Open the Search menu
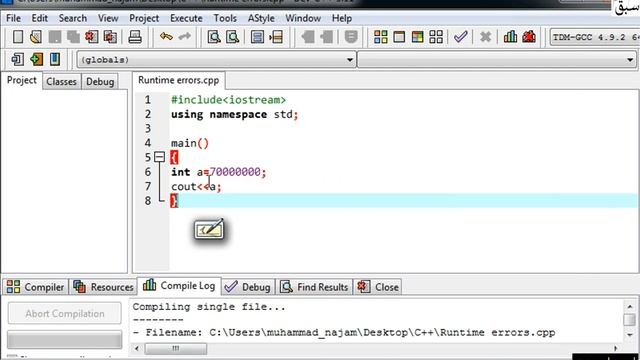This screenshot has width=640, height=360. click(73, 18)
